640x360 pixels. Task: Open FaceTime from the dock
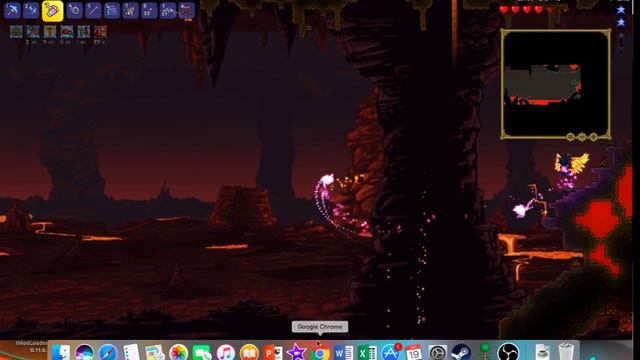202,352
